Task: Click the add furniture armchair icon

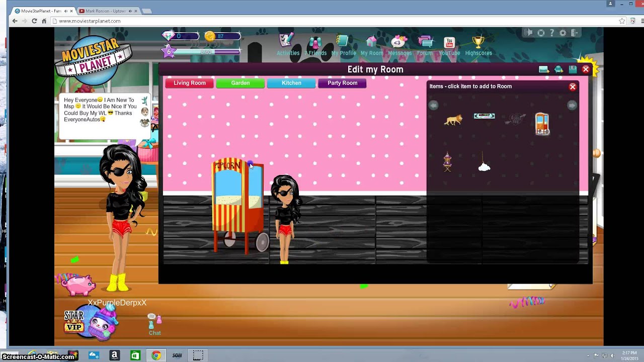Action: [x=558, y=69]
